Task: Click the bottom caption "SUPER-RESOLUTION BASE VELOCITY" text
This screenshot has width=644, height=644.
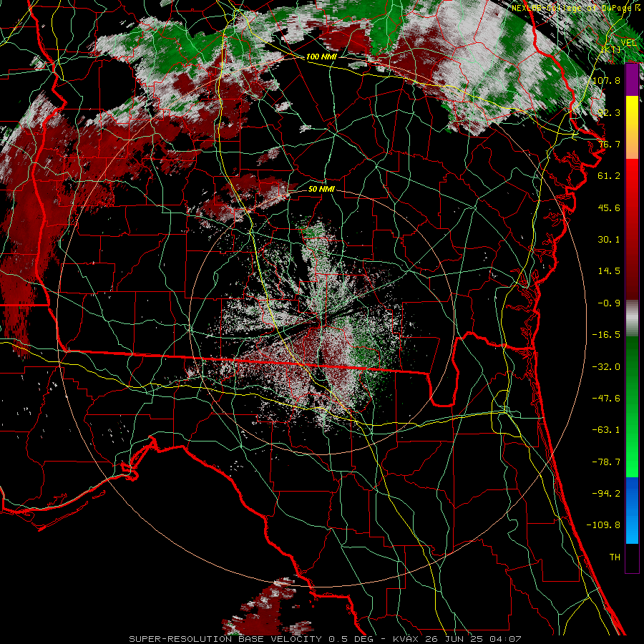Action: (225, 639)
